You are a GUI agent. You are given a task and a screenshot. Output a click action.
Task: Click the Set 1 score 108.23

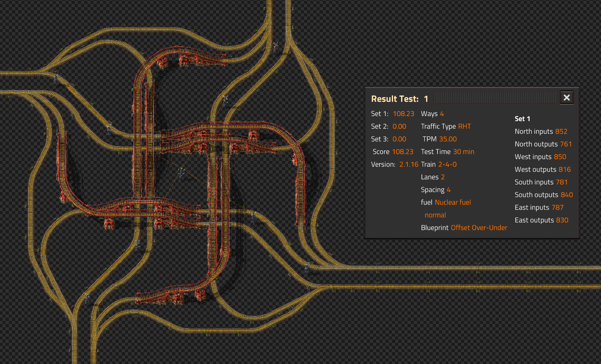tap(403, 114)
